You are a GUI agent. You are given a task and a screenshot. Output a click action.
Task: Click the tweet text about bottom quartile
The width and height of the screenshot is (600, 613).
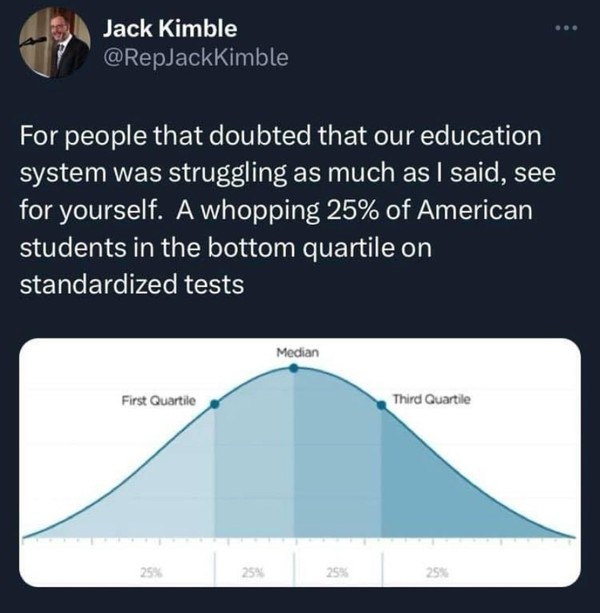click(x=287, y=210)
